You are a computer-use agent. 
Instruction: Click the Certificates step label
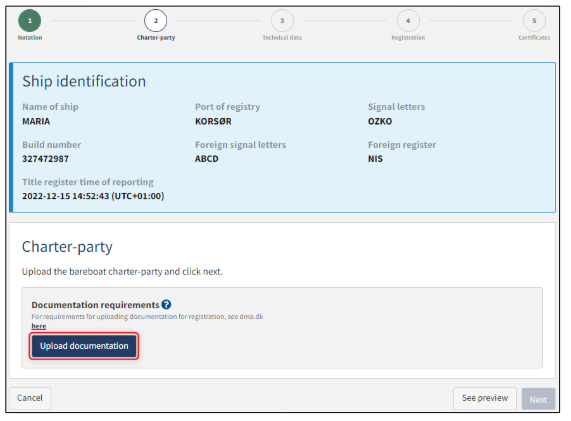(x=534, y=38)
